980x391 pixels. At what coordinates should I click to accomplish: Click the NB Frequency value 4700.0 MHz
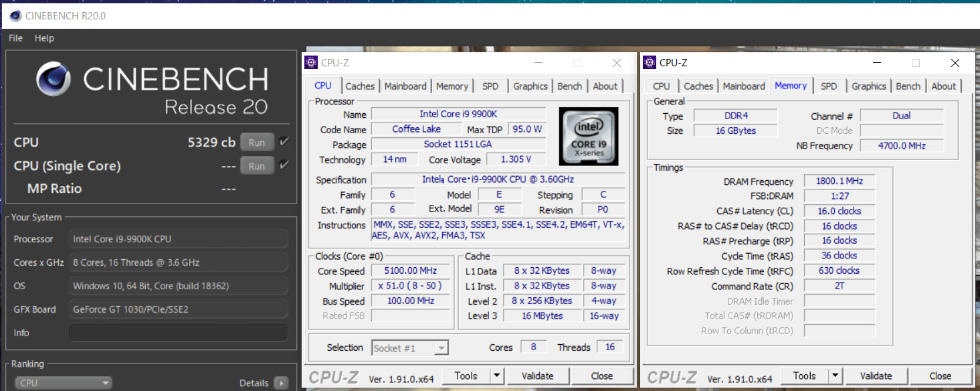[x=902, y=145]
